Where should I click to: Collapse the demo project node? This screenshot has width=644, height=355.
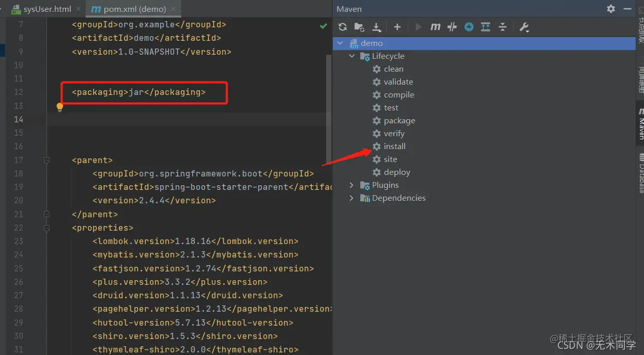click(340, 43)
